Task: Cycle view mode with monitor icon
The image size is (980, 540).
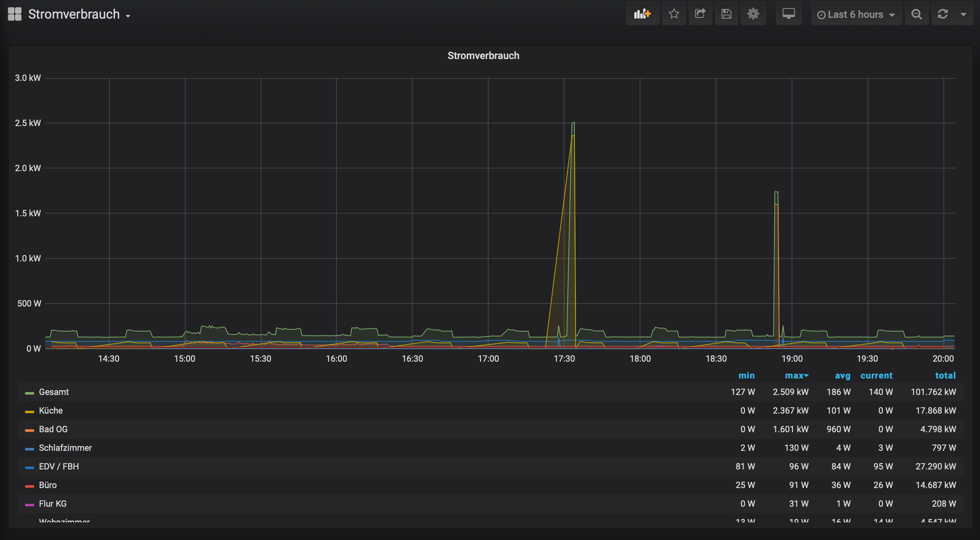Action: (x=788, y=14)
